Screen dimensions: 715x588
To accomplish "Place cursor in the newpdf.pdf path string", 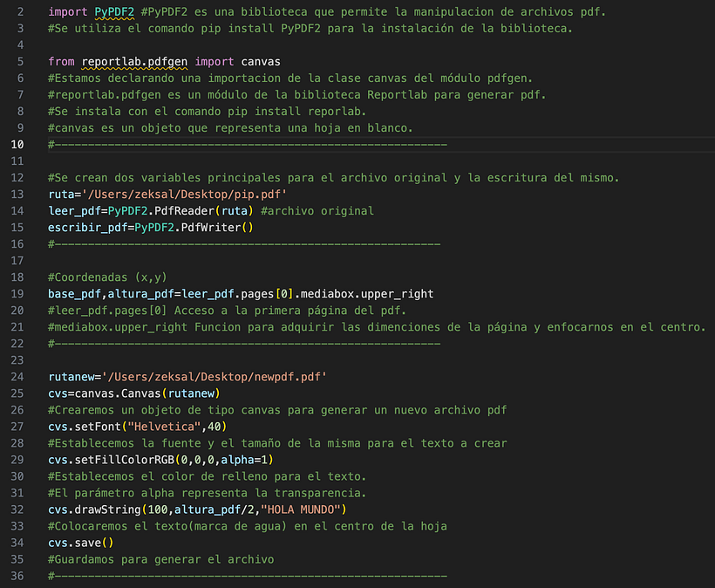I will (x=214, y=377).
